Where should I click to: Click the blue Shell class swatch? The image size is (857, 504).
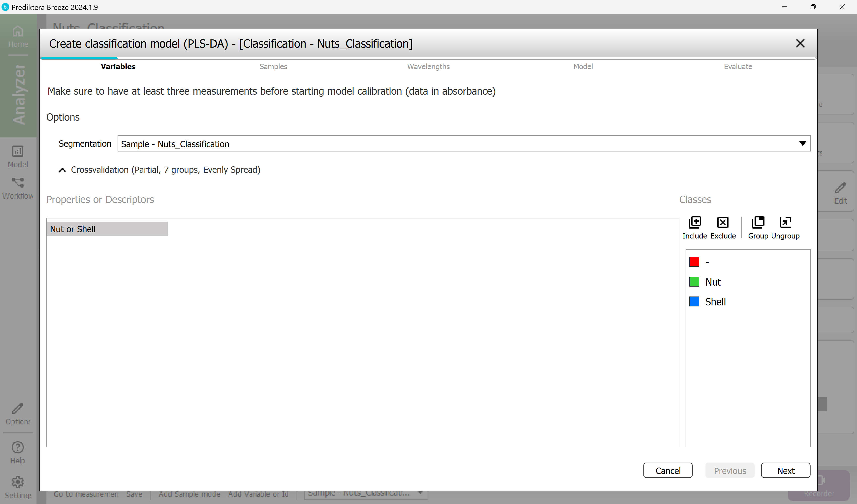pyautogui.click(x=694, y=301)
